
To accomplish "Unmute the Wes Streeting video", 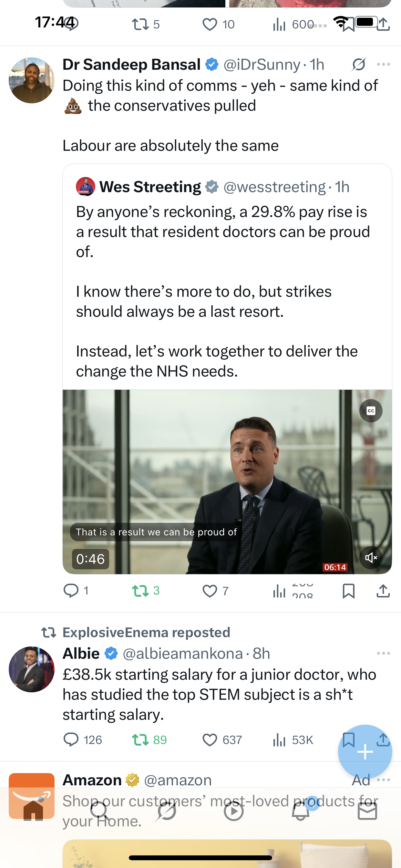I will (x=371, y=558).
